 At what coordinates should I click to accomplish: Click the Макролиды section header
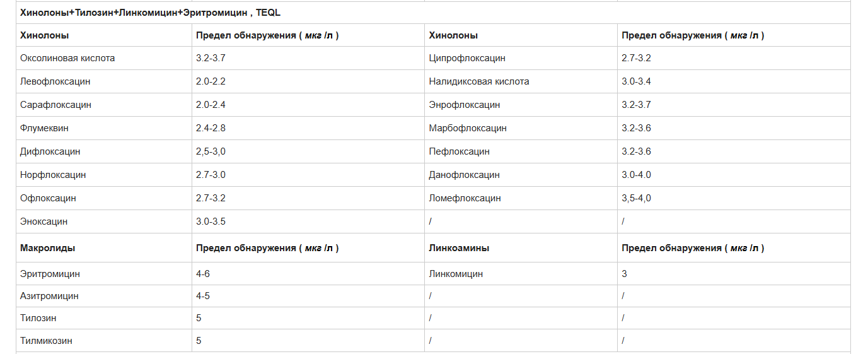[48, 248]
